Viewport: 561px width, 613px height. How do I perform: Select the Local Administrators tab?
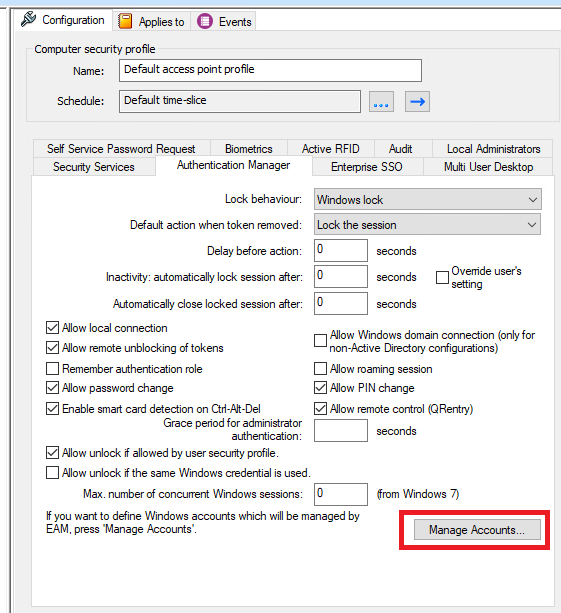(493, 149)
